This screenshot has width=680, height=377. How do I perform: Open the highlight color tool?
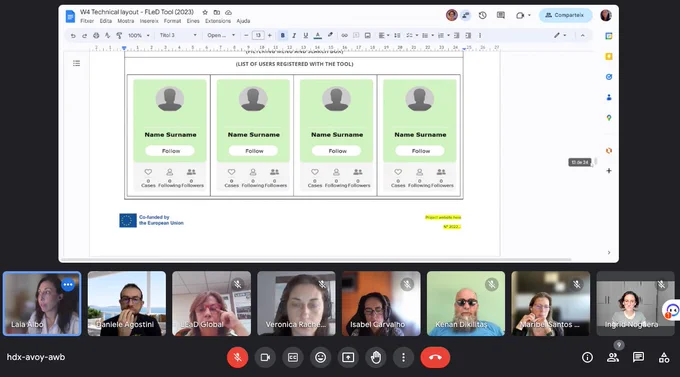pyautogui.click(x=330, y=36)
